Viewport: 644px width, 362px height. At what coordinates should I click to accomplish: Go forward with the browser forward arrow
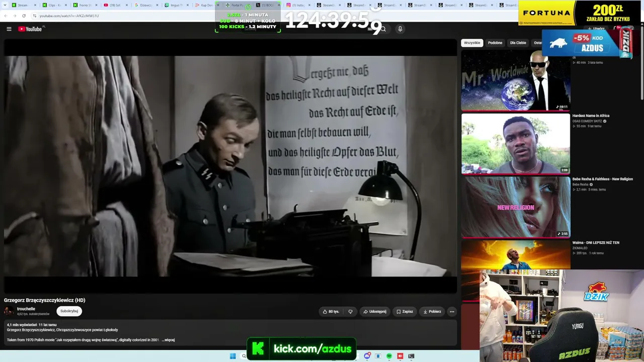(x=15, y=16)
